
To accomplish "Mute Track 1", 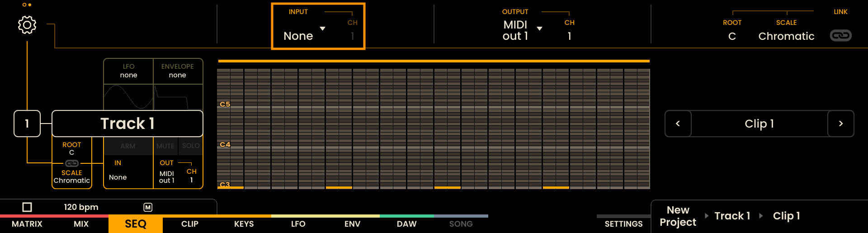I will 165,146.
